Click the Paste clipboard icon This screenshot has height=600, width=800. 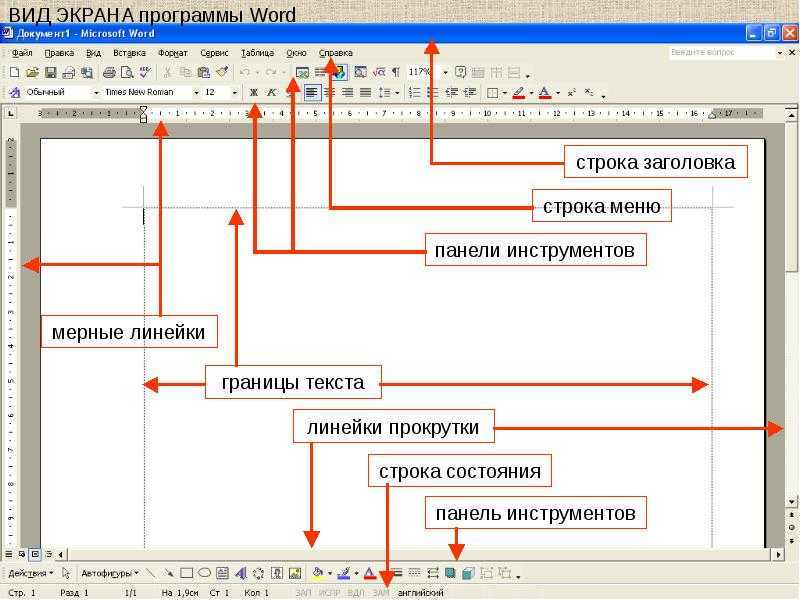(x=204, y=72)
